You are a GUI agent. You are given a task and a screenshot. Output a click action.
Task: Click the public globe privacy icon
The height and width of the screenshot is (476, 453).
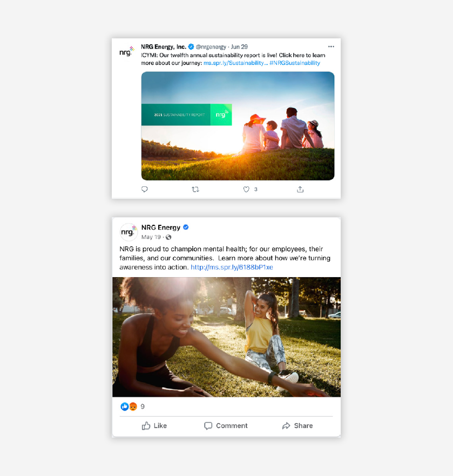click(168, 237)
